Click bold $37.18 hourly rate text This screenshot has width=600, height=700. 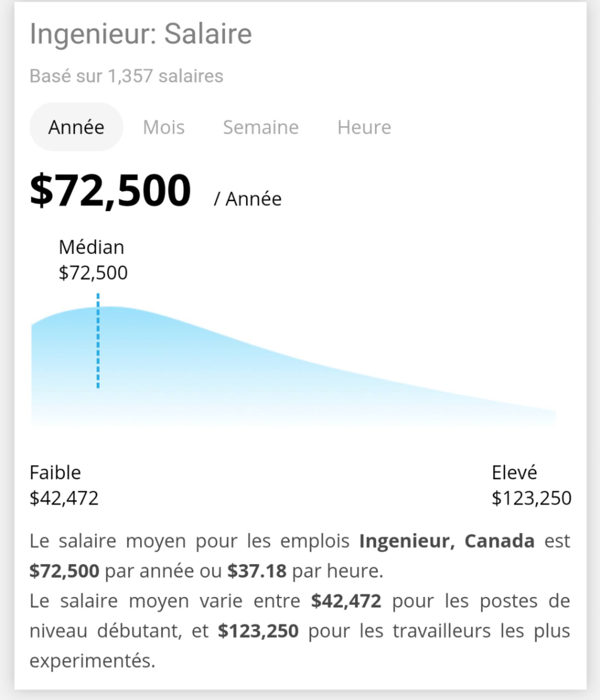(x=257, y=571)
